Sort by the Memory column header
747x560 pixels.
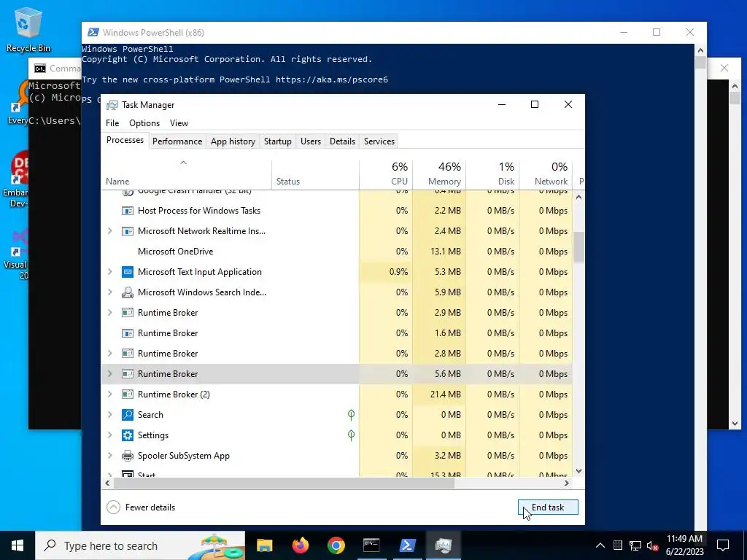(x=439, y=174)
